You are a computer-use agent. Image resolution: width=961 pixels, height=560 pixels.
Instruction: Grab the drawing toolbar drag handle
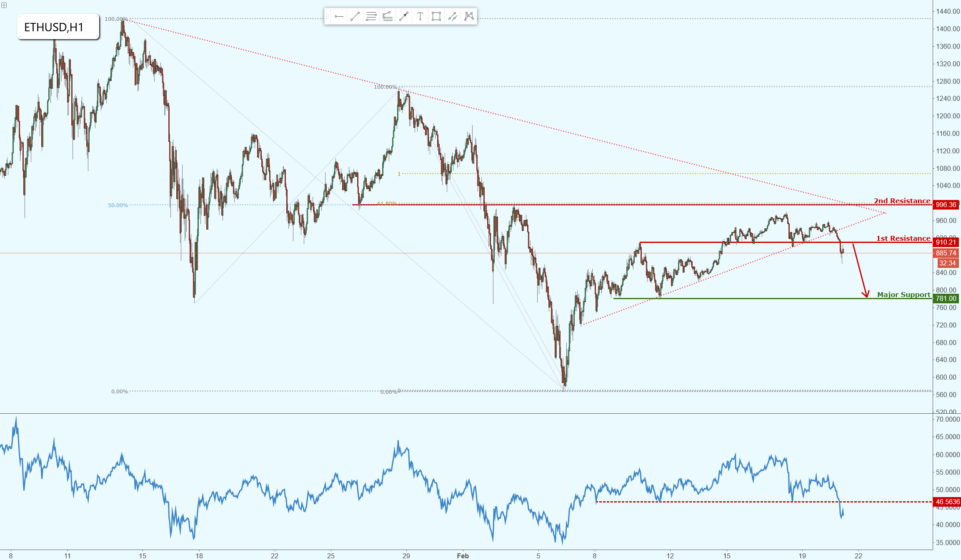[328, 17]
